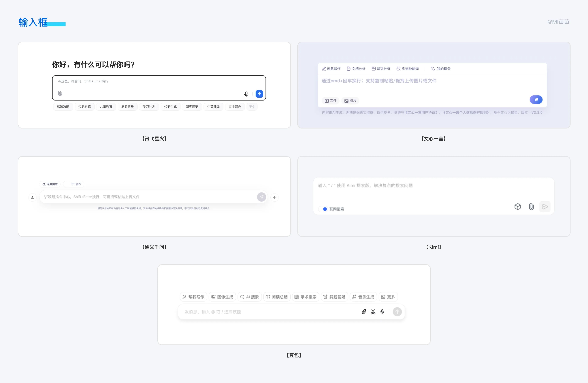Click the purple send button in 文心一言
This screenshot has width=588, height=383.
click(x=536, y=100)
